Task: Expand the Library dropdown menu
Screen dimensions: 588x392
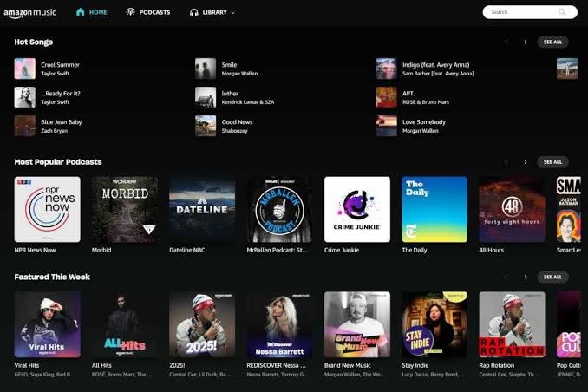Action: (232, 13)
